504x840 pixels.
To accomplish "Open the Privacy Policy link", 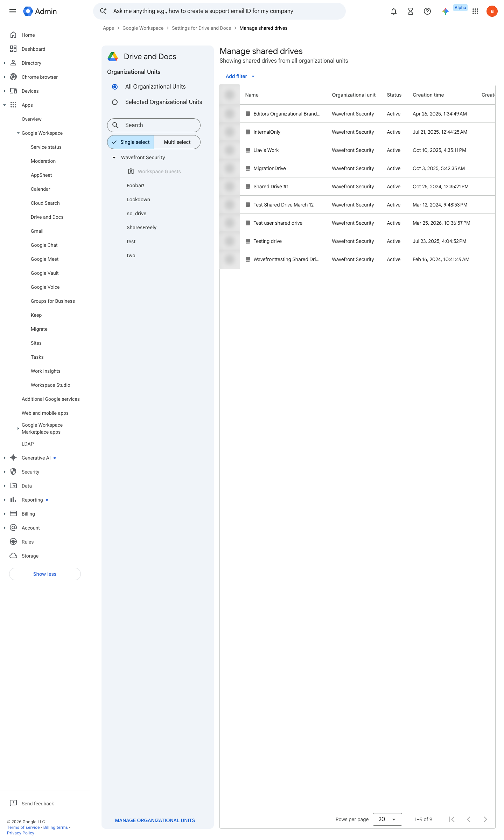I will [x=21, y=833].
